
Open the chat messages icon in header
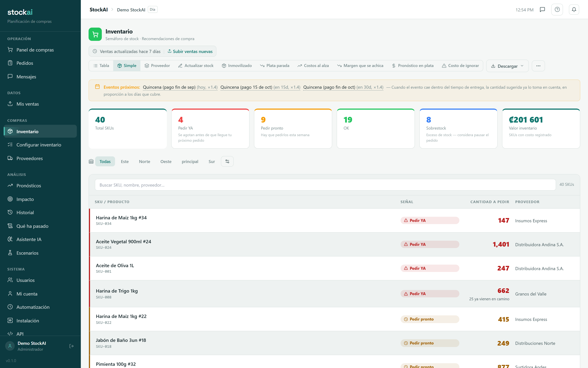coord(542,10)
